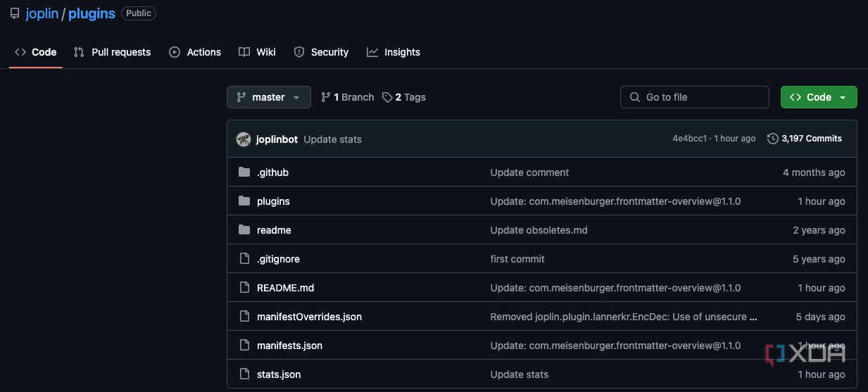
Task: Click the file icon for .gitignore
Action: pos(244,259)
